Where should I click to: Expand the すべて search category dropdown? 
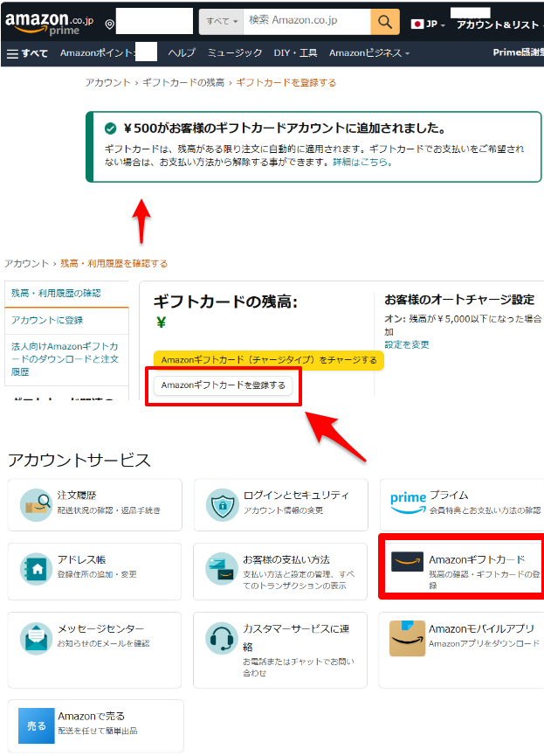point(222,22)
